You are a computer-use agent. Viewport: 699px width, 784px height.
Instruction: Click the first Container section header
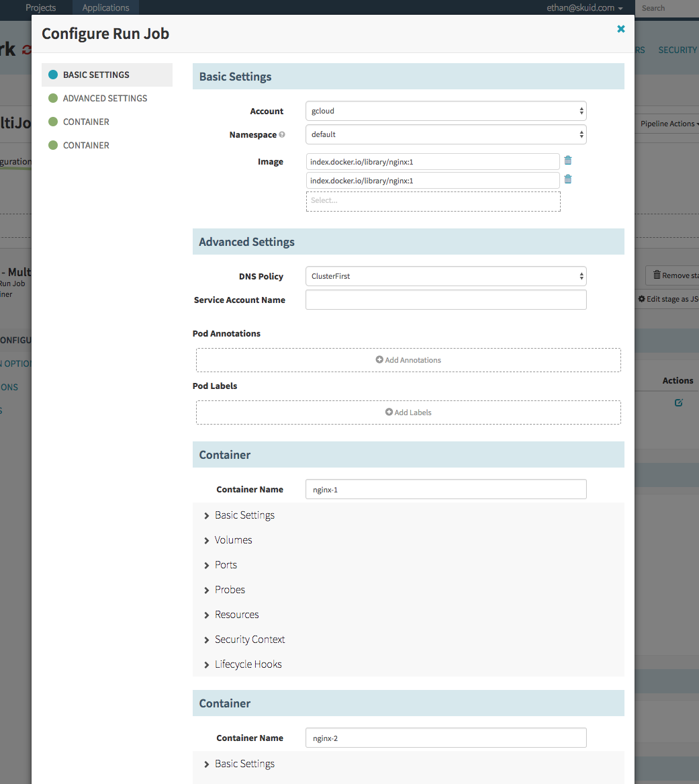(x=408, y=455)
